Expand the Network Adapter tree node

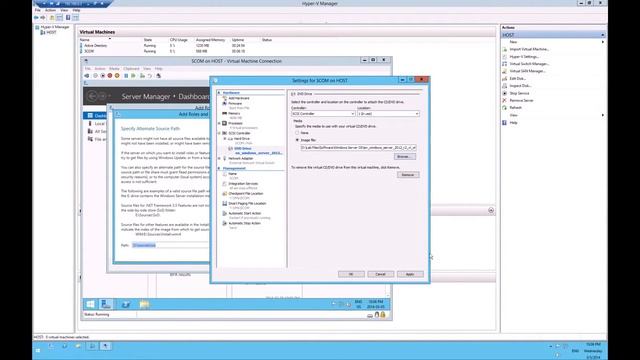220,158
